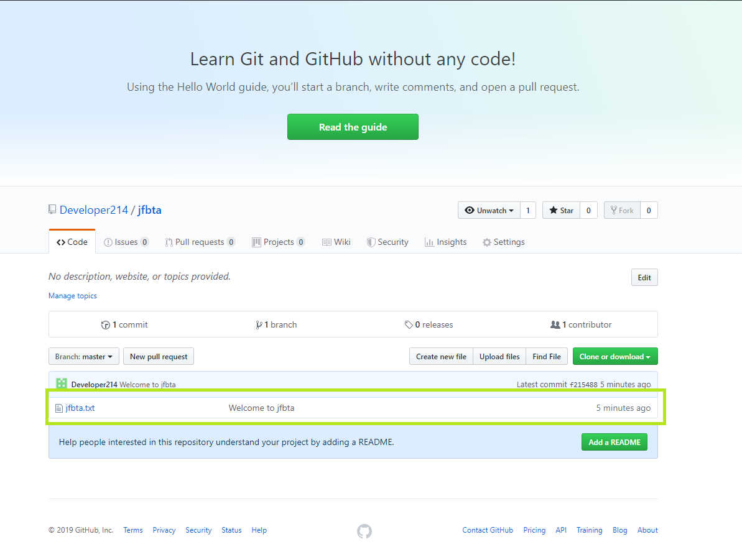Click the Pull requests icon
Viewport: 742px width, 560px height.
169,242
